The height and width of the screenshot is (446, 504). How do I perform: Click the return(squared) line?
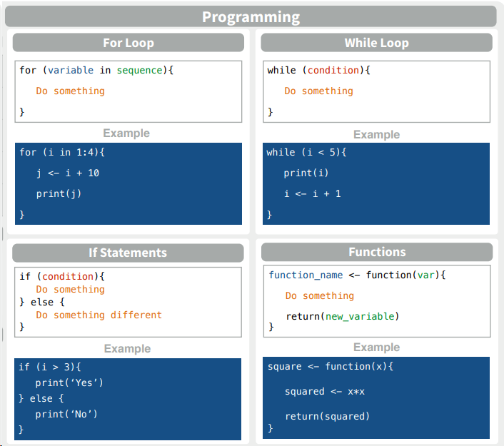[x=328, y=416]
